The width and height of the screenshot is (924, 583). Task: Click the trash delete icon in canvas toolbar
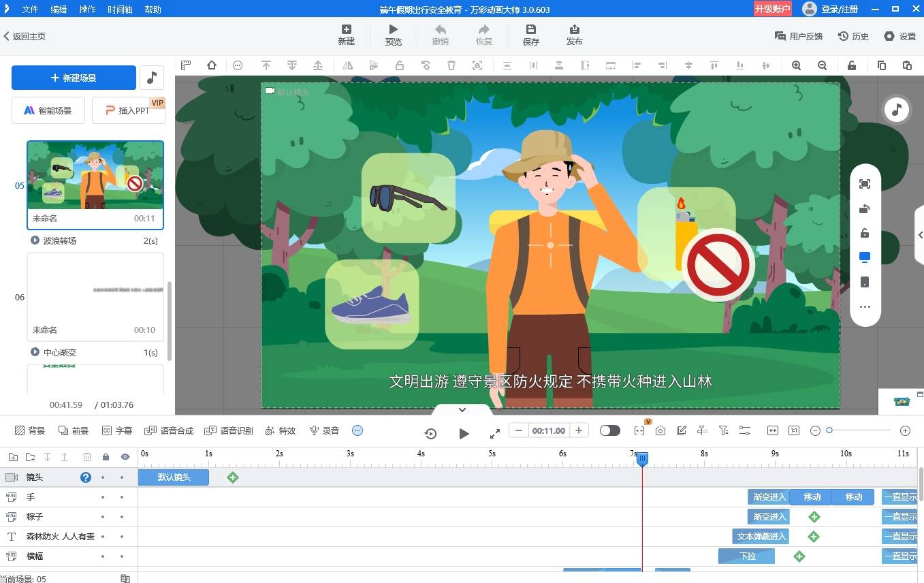[x=451, y=65]
